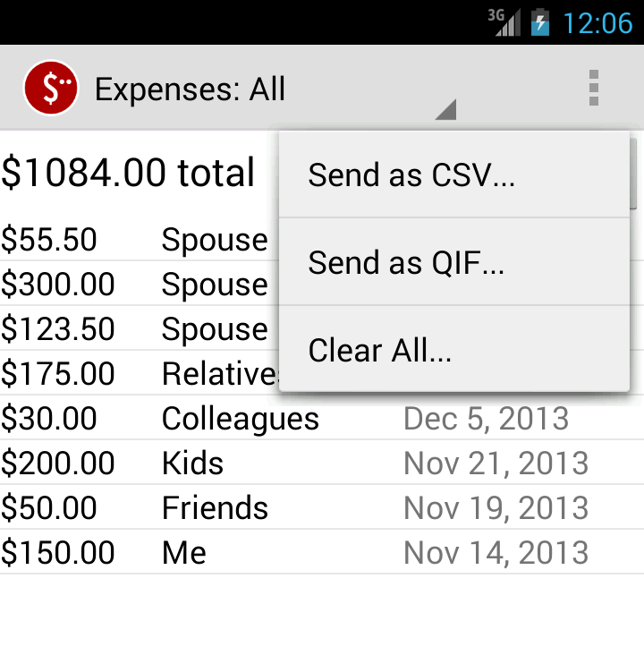Tap the red dollar-sign app icon
Viewport: 644px width, 655px height.
51,89
